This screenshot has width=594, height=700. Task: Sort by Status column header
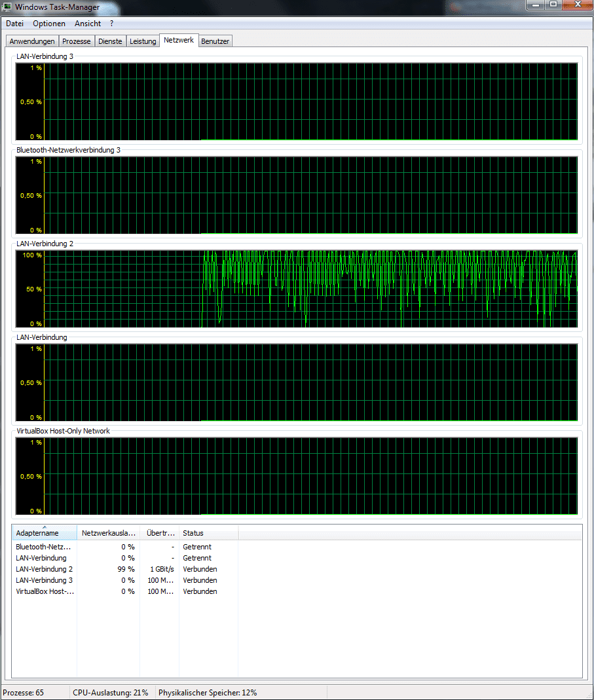[x=208, y=533]
